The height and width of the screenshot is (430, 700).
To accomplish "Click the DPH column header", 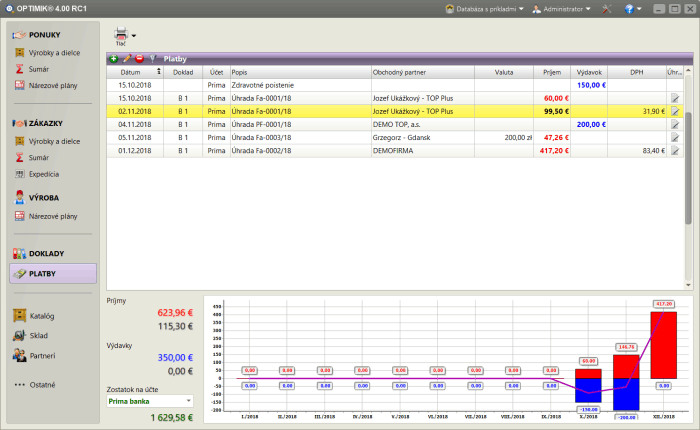I will (x=637, y=72).
